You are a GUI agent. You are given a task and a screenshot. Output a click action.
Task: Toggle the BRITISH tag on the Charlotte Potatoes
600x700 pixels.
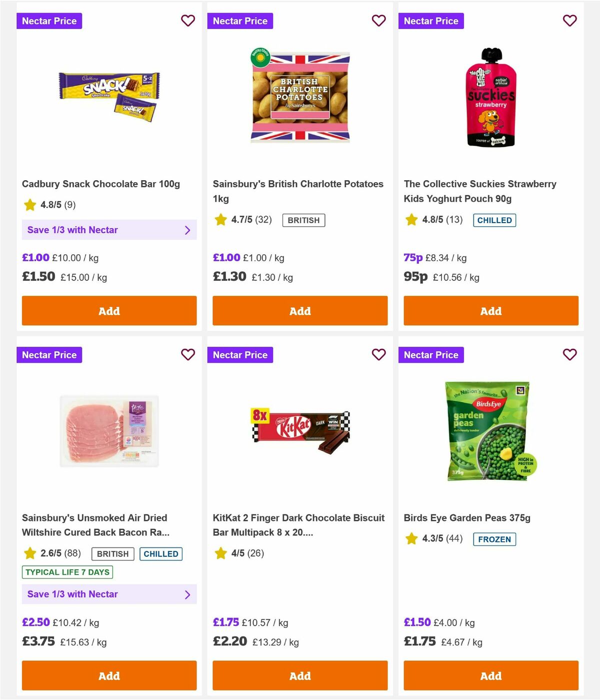303,220
